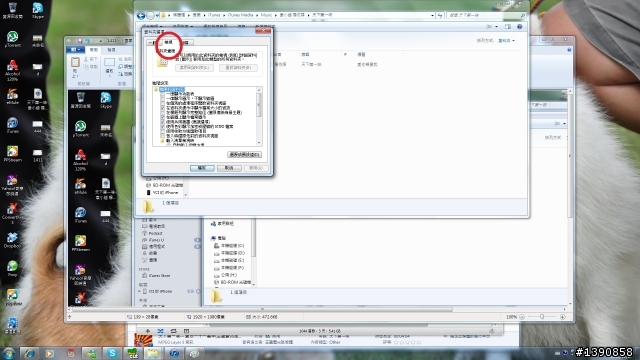
Task: Switch to iTunes on the taskbar
Action: tap(174, 353)
